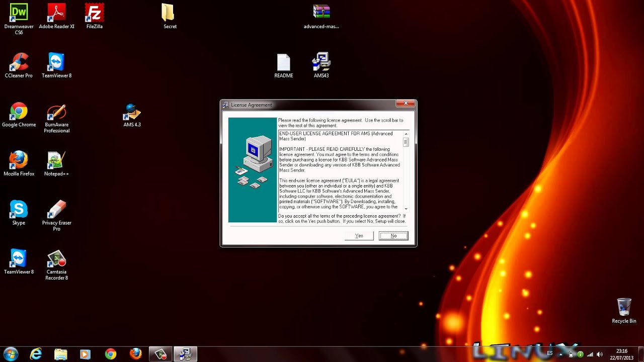
Task: Launch Firefox from the taskbar
Action: (135, 354)
